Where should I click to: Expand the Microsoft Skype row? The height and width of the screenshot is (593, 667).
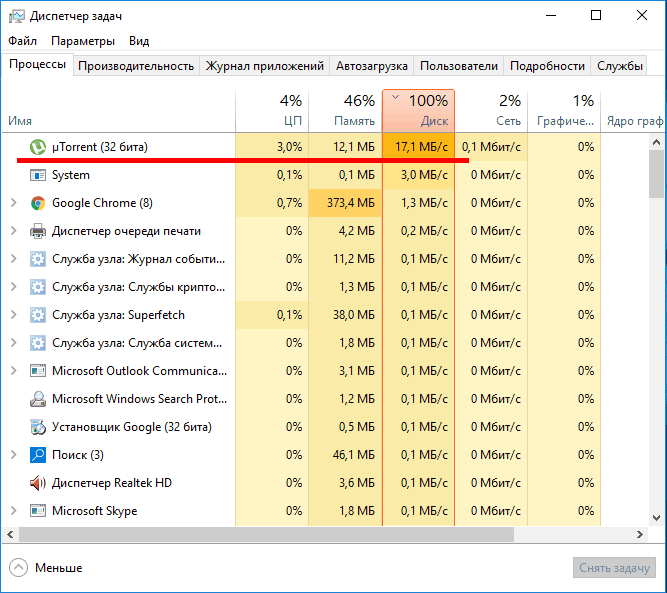click(14, 511)
